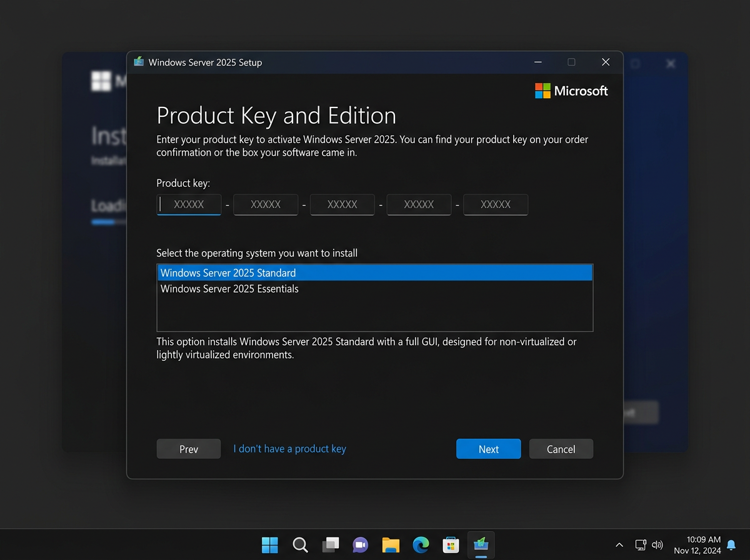Continue with the Next button
Screen dimensions: 750x560
pyautogui.click(x=488, y=449)
